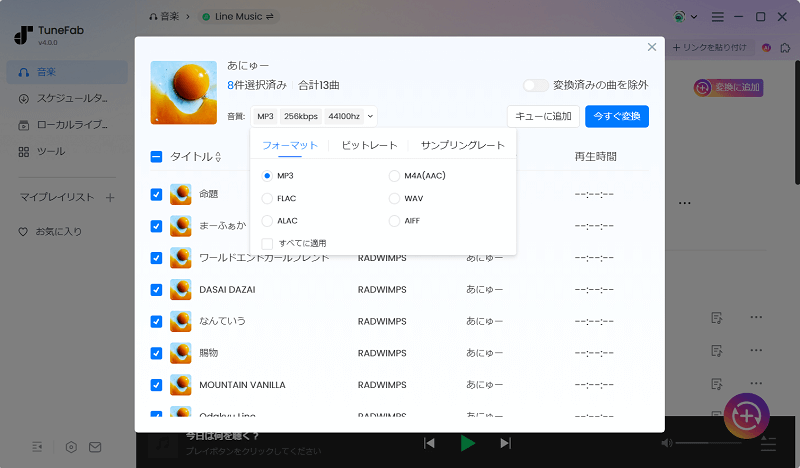
Task: Toggle 変換済みの曲を除外 switch
Action: click(x=536, y=85)
